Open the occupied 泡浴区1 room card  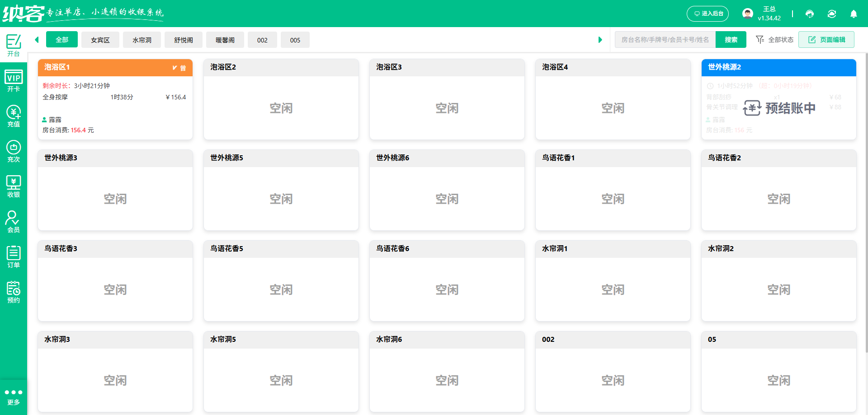(x=115, y=104)
